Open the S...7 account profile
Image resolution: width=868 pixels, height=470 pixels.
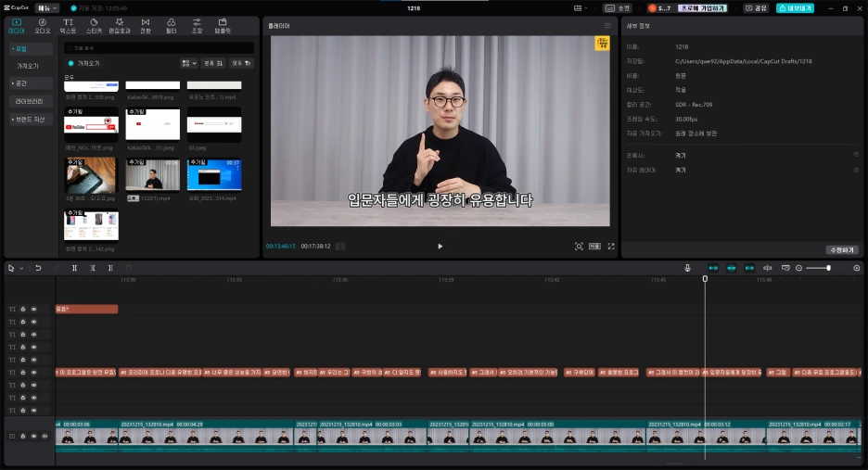coord(659,7)
